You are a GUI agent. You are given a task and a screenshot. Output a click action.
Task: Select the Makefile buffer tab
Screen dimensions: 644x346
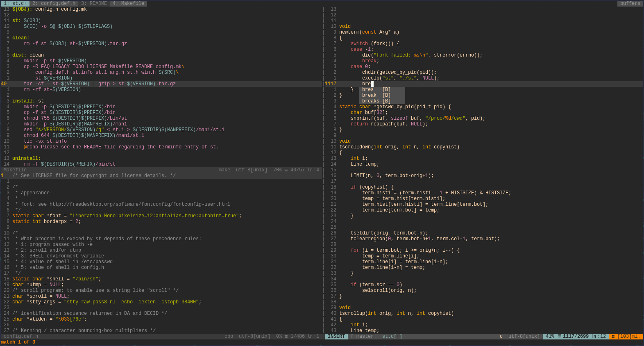[x=128, y=3]
